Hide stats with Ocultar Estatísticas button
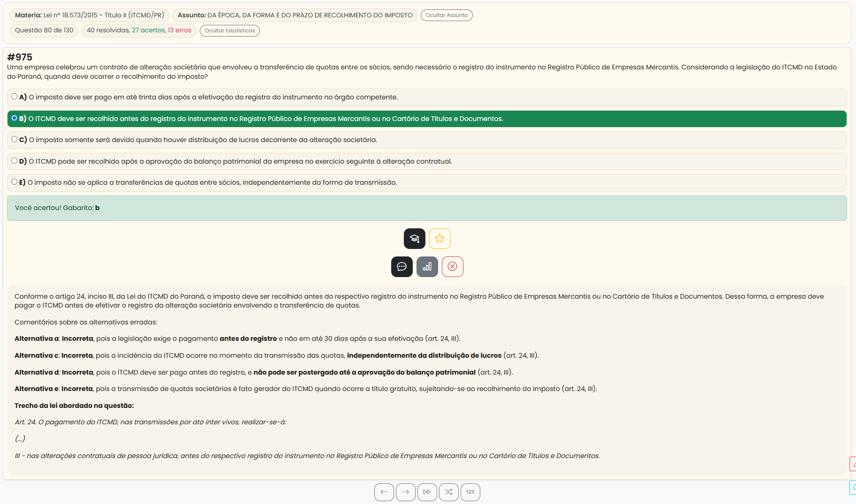This screenshot has height=504, width=856. (229, 30)
